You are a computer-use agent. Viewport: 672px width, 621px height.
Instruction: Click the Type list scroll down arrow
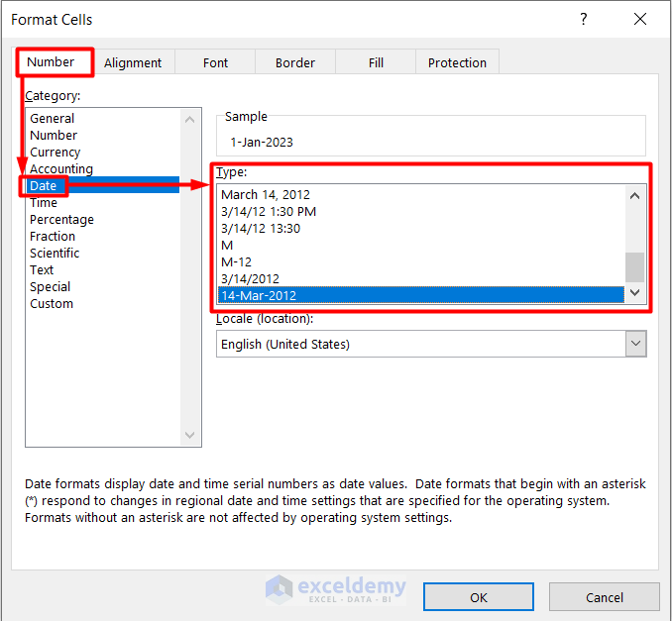634,292
